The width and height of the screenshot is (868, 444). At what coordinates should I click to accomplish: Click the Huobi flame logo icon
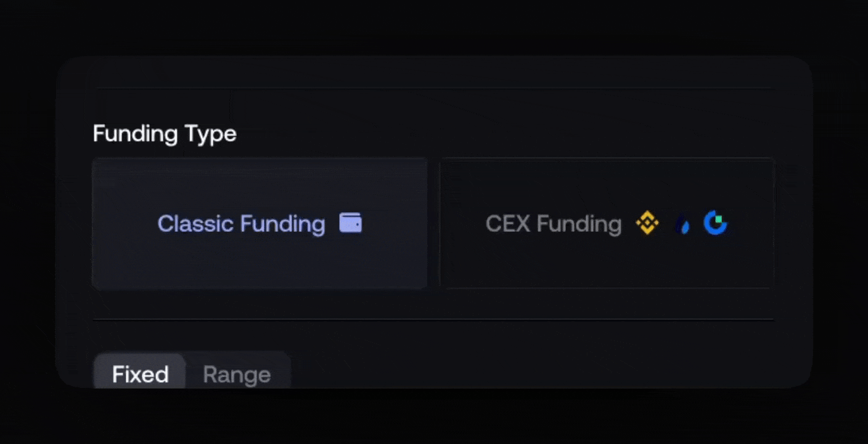pos(682,224)
